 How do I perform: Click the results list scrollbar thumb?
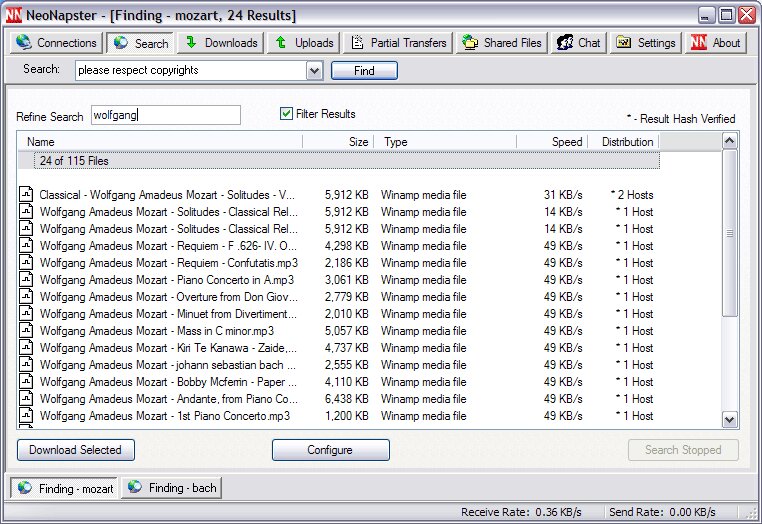tap(729, 233)
